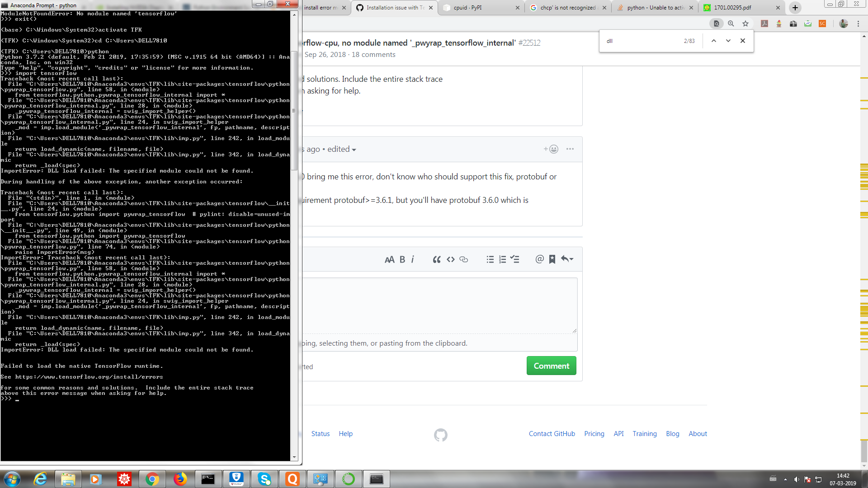Open File Explorer from taskbar
The width and height of the screenshot is (868, 488).
coord(68,479)
